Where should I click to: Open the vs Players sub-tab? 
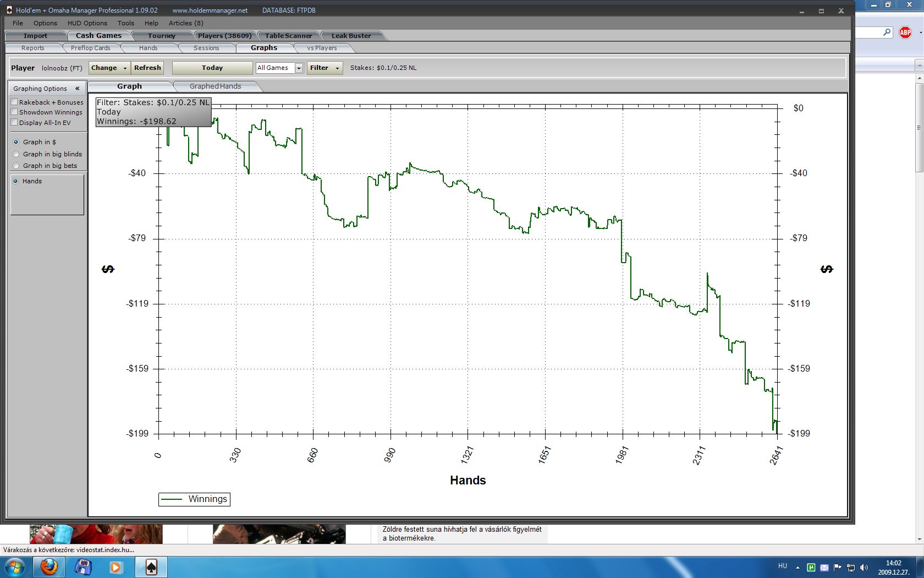[322, 48]
